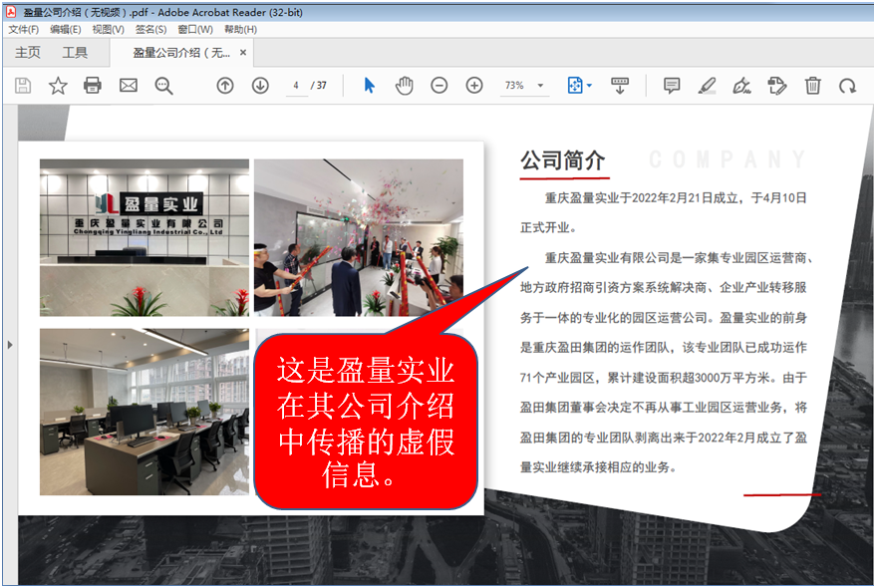
Task: Add a comment with the note icon
Action: coord(672,86)
